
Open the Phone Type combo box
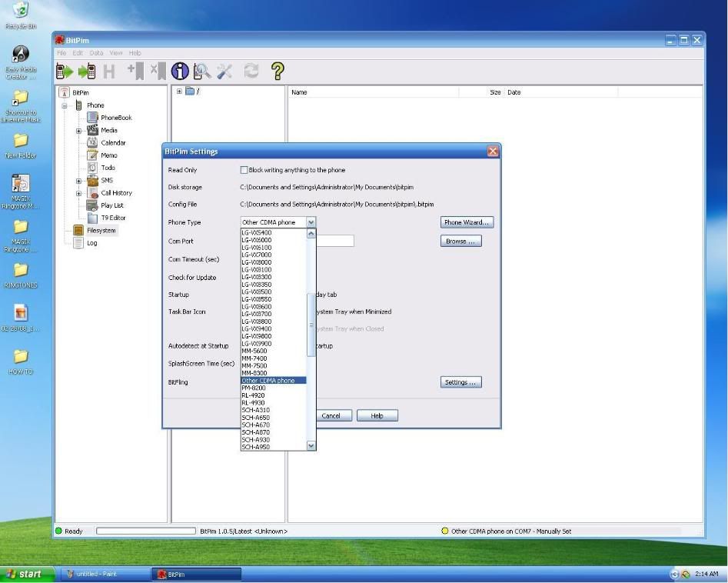(x=278, y=222)
